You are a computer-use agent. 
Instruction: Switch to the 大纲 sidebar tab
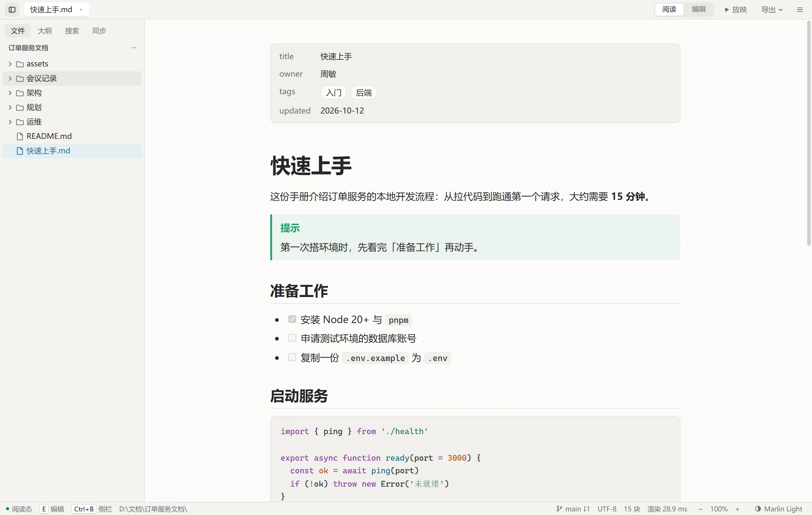[45, 31]
